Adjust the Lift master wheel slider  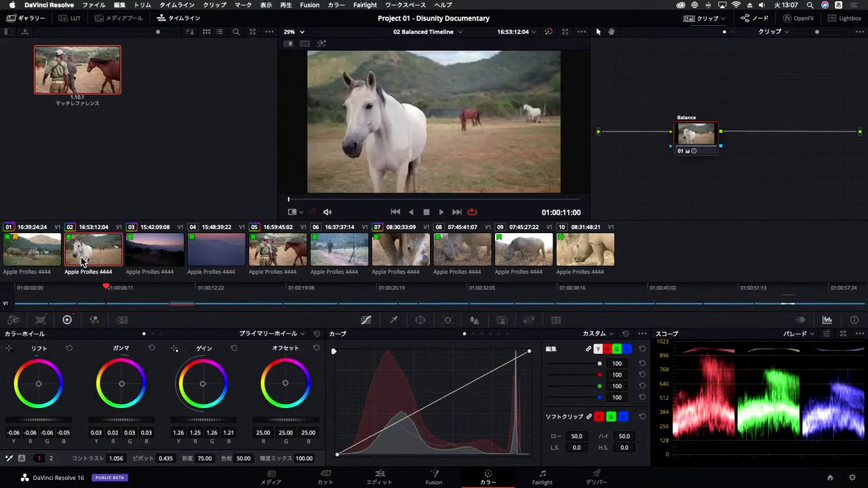pos(39,420)
